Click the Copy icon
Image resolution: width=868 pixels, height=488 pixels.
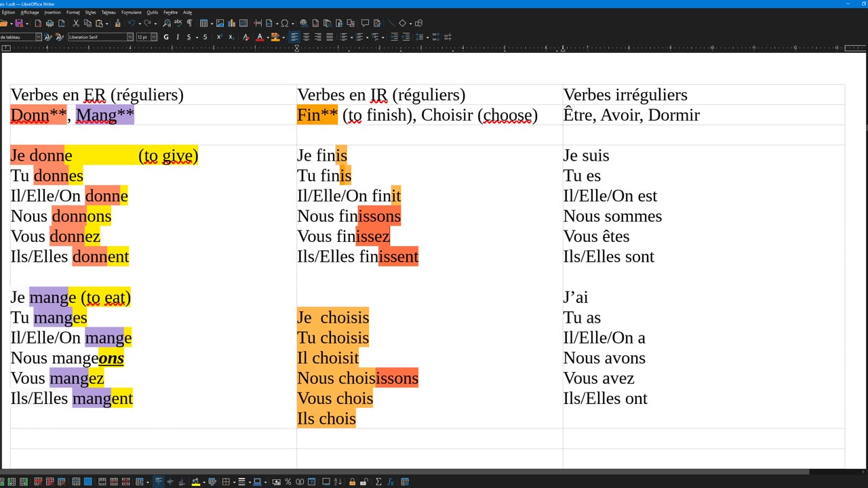(x=87, y=23)
